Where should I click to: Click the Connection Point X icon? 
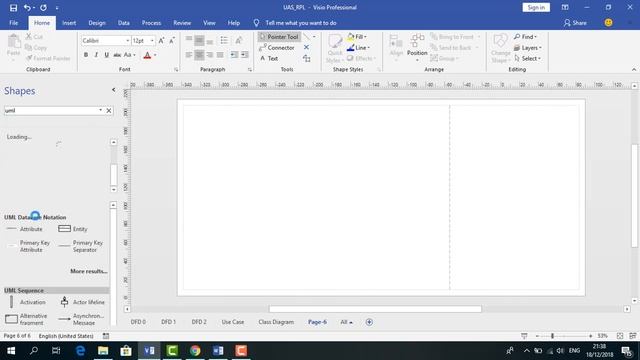(306, 48)
